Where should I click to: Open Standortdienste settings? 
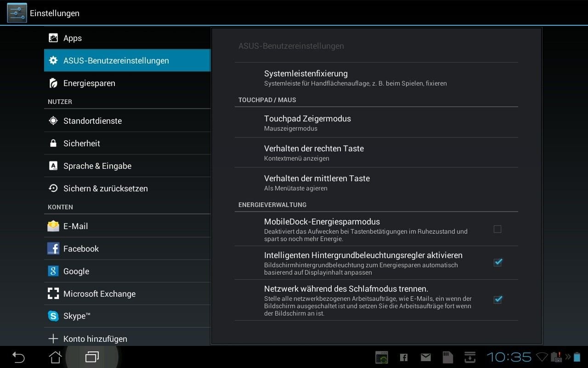click(x=127, y=121)
